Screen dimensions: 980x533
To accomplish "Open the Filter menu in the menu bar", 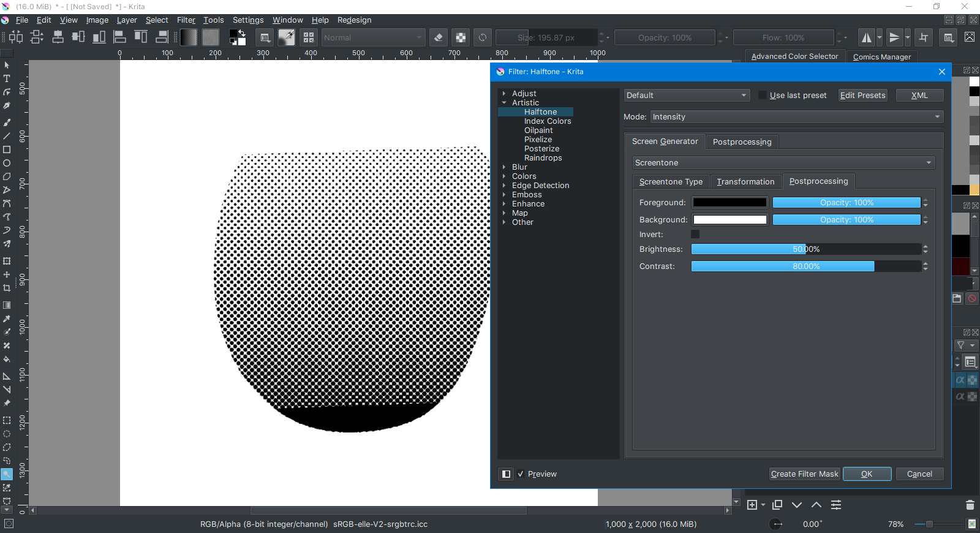I will pyautogui.click(x=186, y=20).
